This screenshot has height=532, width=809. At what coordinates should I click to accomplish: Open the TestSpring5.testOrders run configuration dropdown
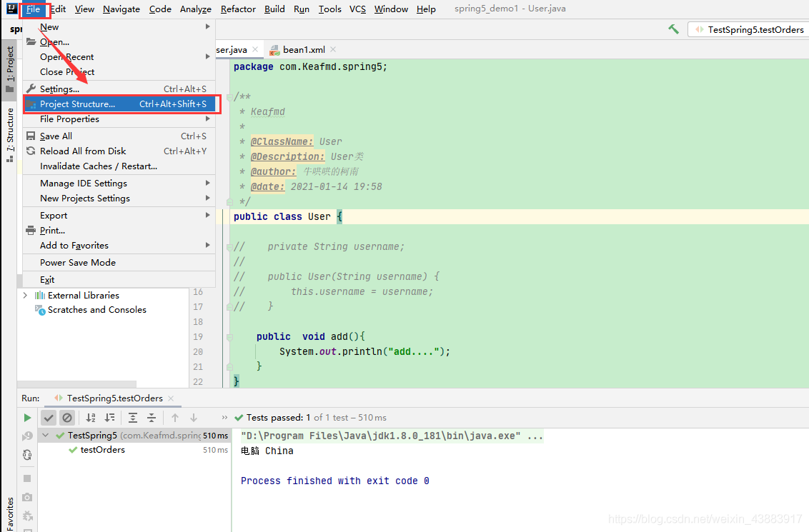click(750, 29)
